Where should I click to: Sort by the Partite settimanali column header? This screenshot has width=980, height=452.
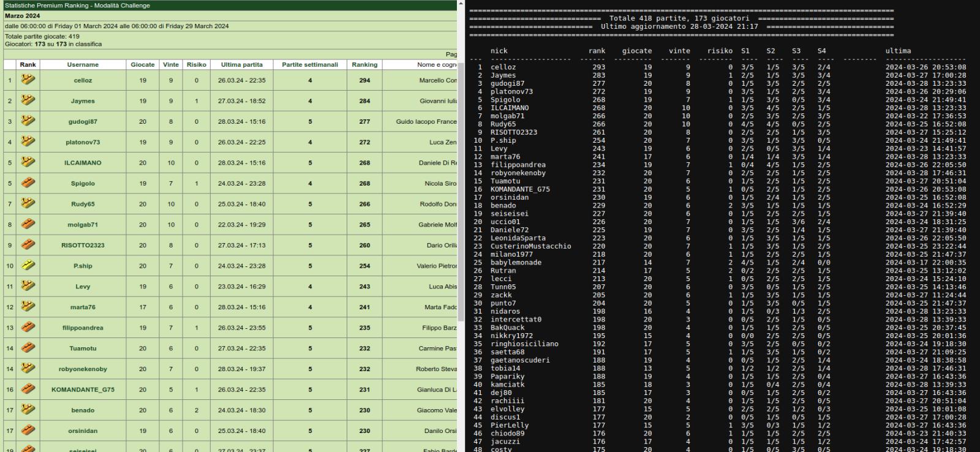click(310, 64)
